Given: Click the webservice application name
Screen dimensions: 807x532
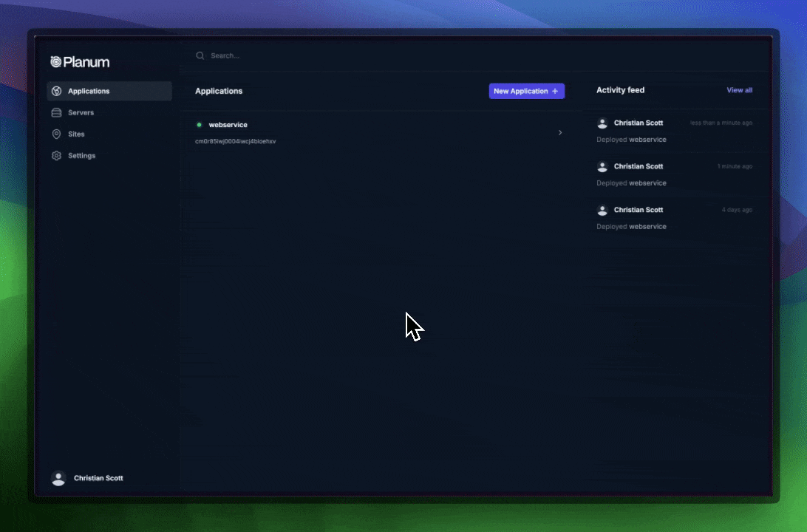Looking at the screenshot, I should coord(227,125).
